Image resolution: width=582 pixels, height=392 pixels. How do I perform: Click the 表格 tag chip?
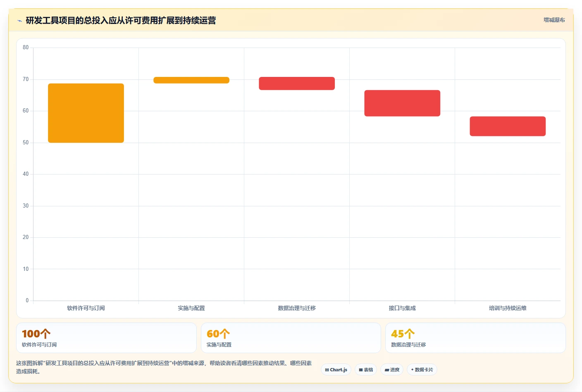pos(366,370)
